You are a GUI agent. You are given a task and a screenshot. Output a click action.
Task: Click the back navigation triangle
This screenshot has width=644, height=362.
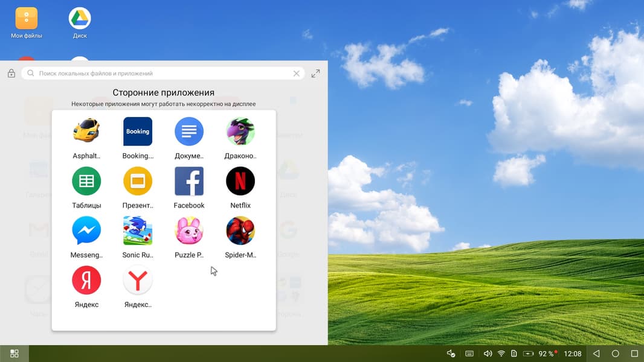[x=596, y=354]
